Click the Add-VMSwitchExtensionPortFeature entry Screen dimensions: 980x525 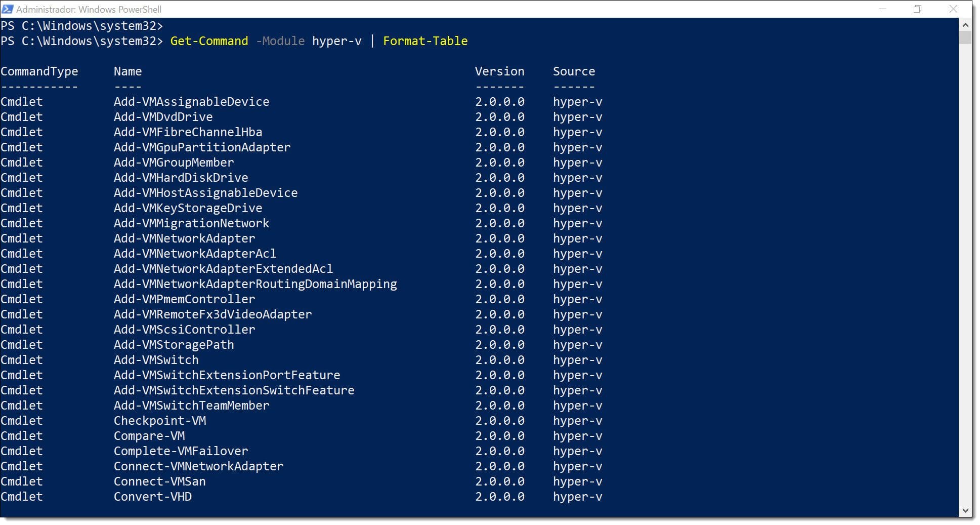tap(227, 375)
